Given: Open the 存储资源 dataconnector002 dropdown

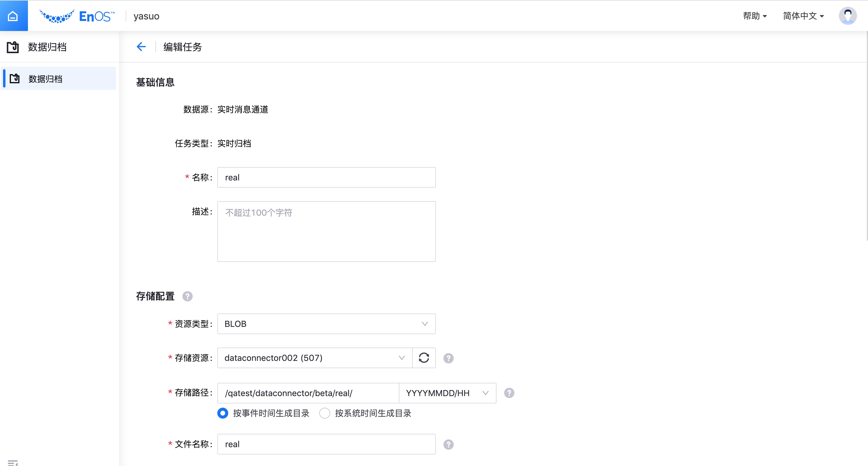Looking at the screenshot, I should (314, 358).
